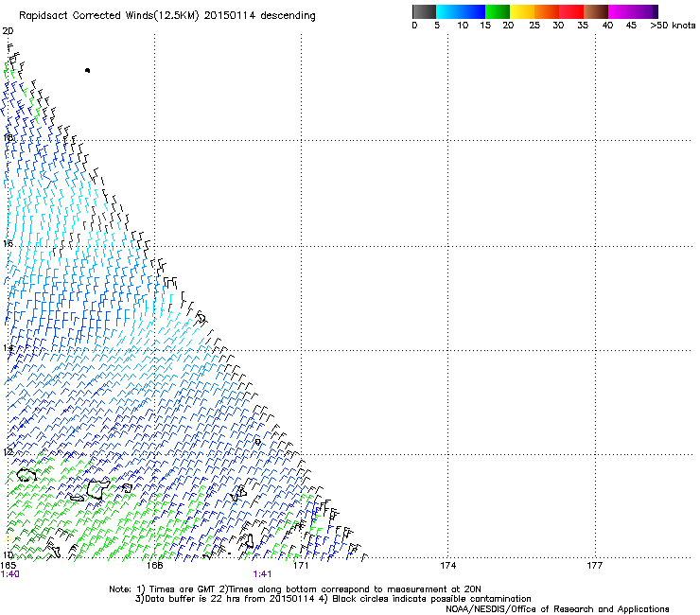Click the '20' latitude label at top
Screen dimensions: 700x615
point(8,31)
